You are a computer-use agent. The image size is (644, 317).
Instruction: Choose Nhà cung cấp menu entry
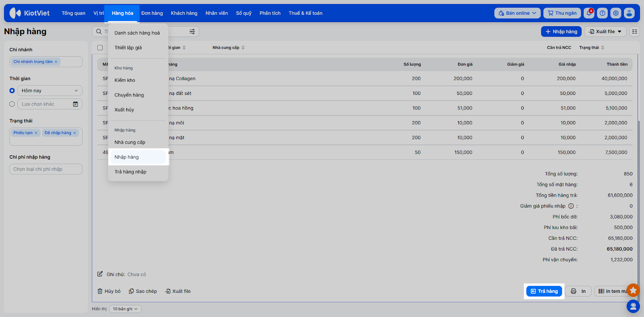click(x=138, y=142)
